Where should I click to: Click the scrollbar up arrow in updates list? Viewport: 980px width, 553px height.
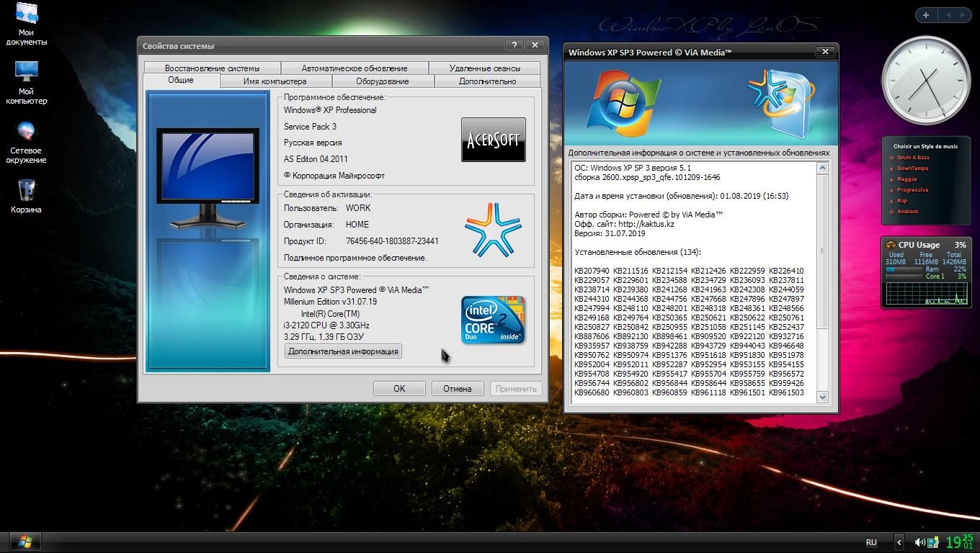[x=822, y=168]
